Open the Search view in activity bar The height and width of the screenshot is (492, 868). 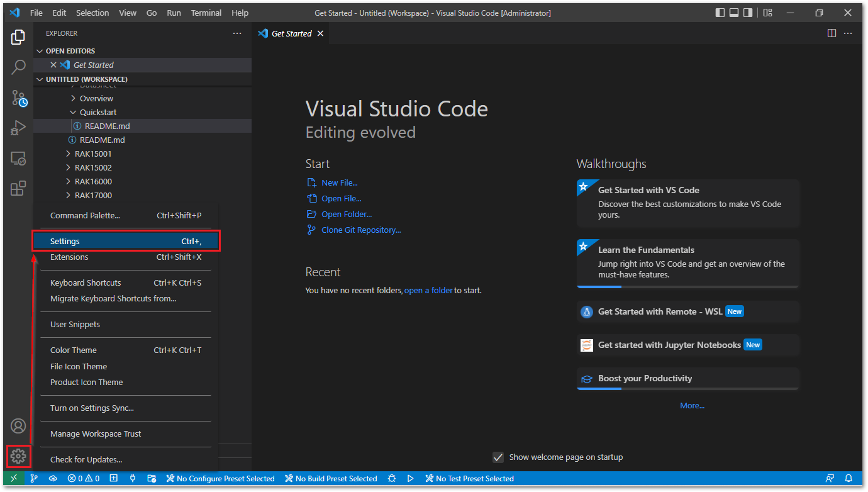click(18, 67)
